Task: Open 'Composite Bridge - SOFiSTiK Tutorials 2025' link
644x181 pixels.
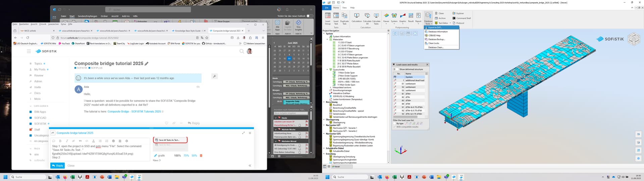Action: 134,112
